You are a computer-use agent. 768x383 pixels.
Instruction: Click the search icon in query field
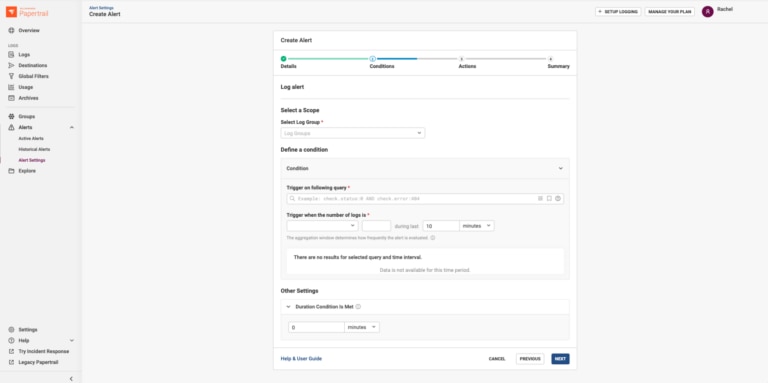pyautogui.click(x=292, y=198)
